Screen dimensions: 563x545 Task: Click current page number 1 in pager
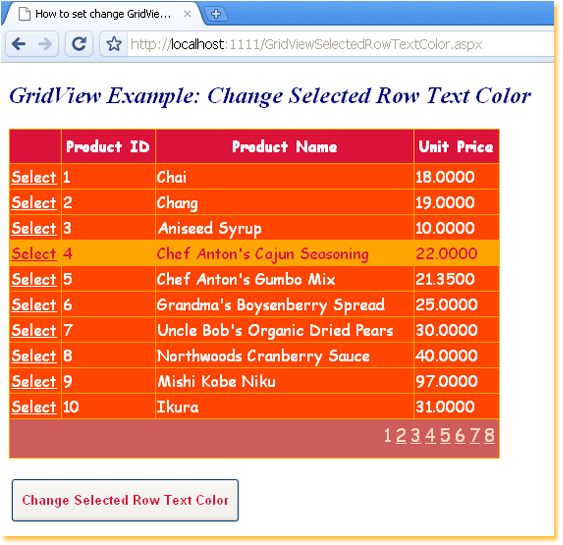point(387,435)
